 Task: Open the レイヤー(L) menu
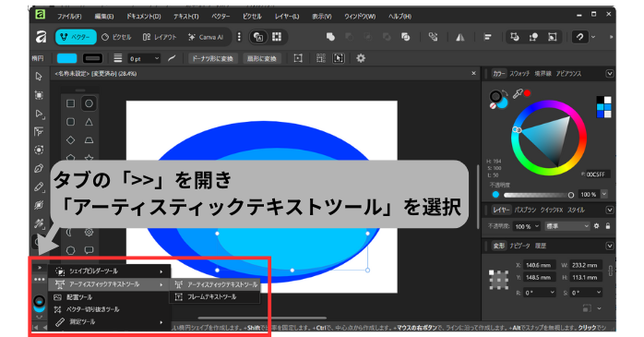pos(287,17)
